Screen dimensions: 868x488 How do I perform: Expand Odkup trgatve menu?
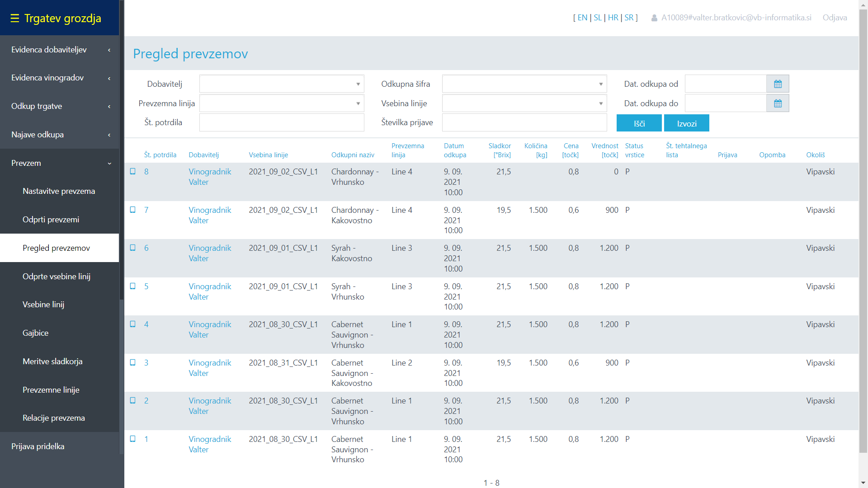60,106
